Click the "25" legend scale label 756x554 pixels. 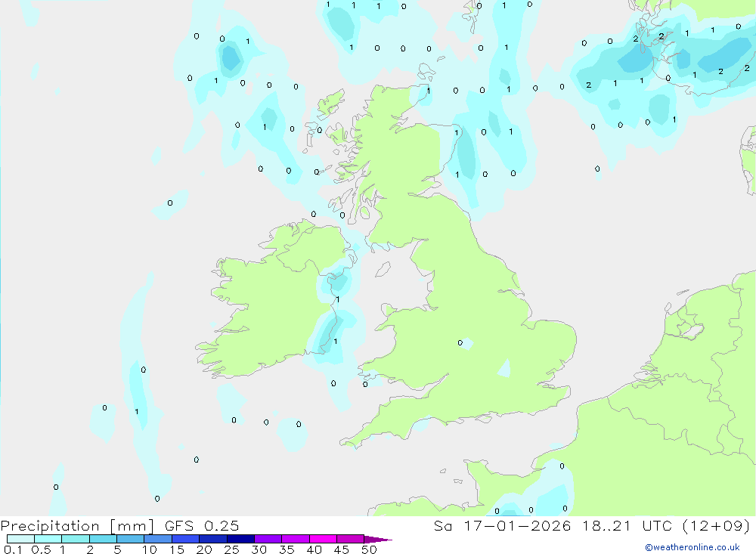232,549
